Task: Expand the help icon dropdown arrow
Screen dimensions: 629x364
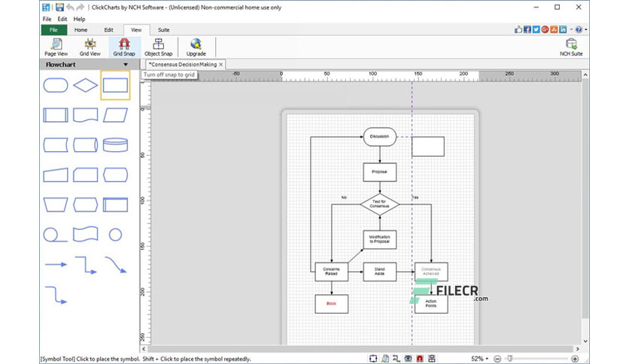Action: [585, 29]
